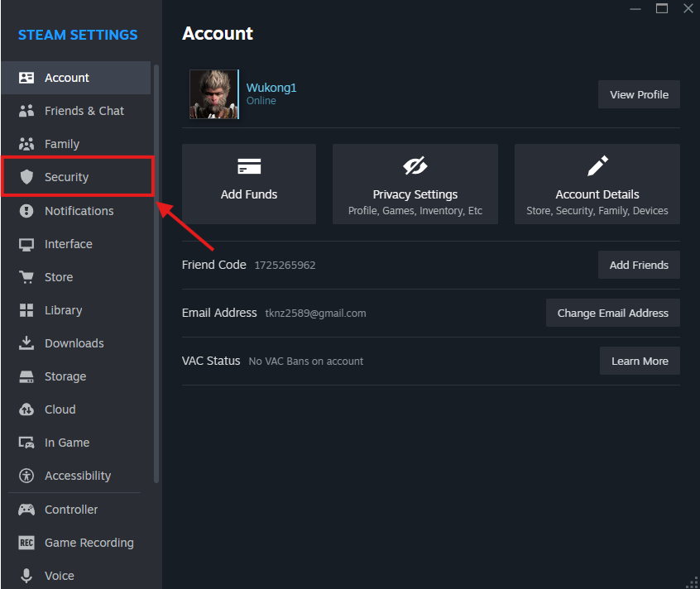700x589 pixels.
Task: Click the Controller gamepad icon
Action: [26, 510]
